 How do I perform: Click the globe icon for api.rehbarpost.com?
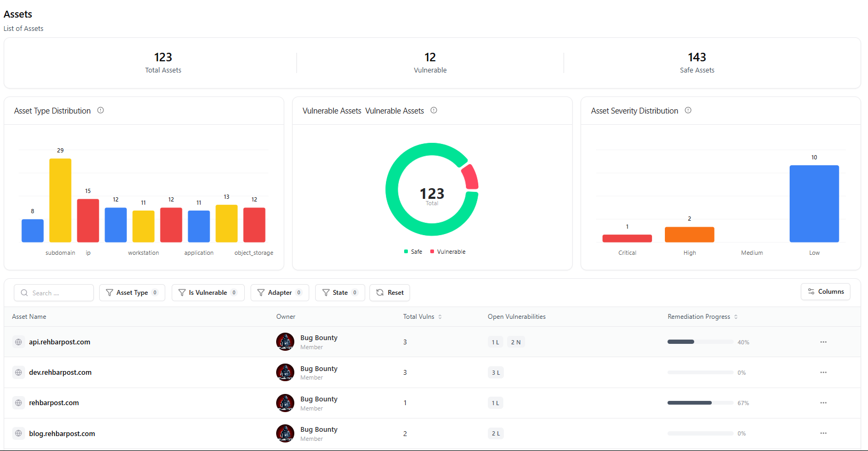click(19, 342)
